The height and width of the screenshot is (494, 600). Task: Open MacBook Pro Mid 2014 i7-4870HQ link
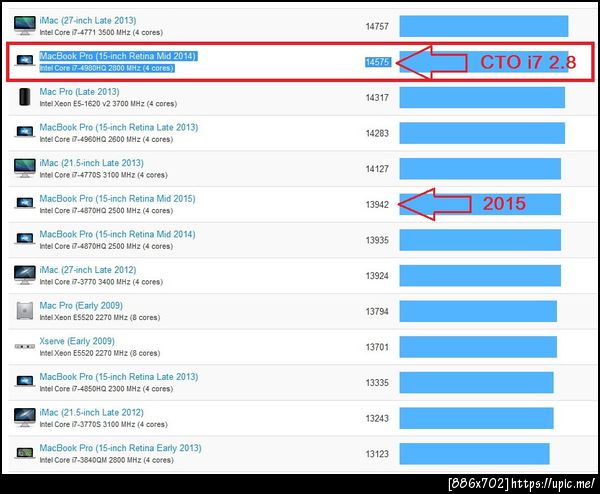click(x=117, y=234)
